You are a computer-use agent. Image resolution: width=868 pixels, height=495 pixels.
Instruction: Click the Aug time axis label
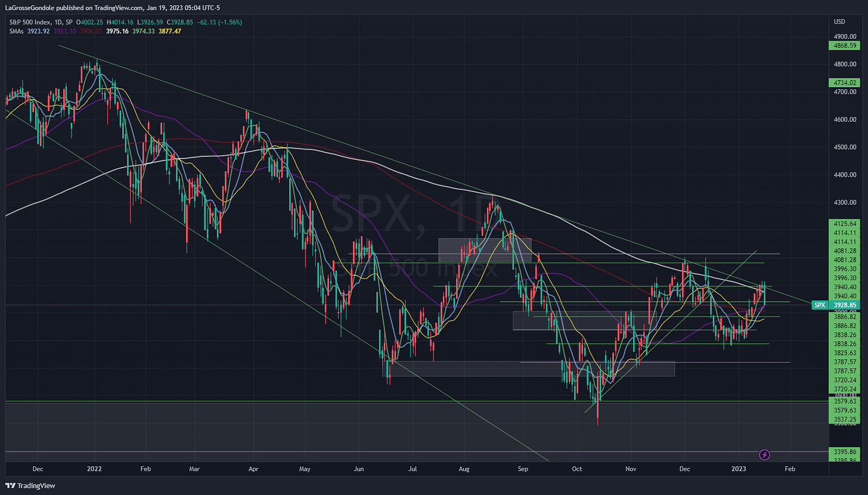[x=465, y=470]
